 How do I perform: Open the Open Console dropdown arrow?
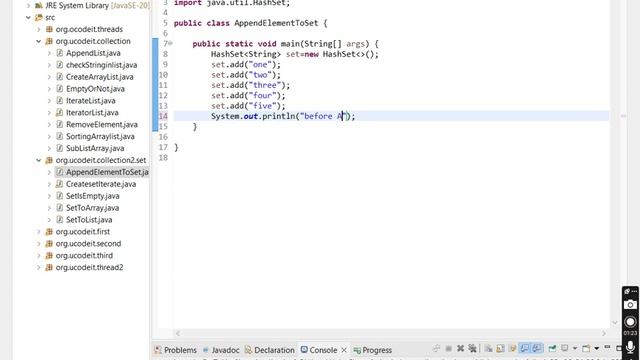pos(597,349)
